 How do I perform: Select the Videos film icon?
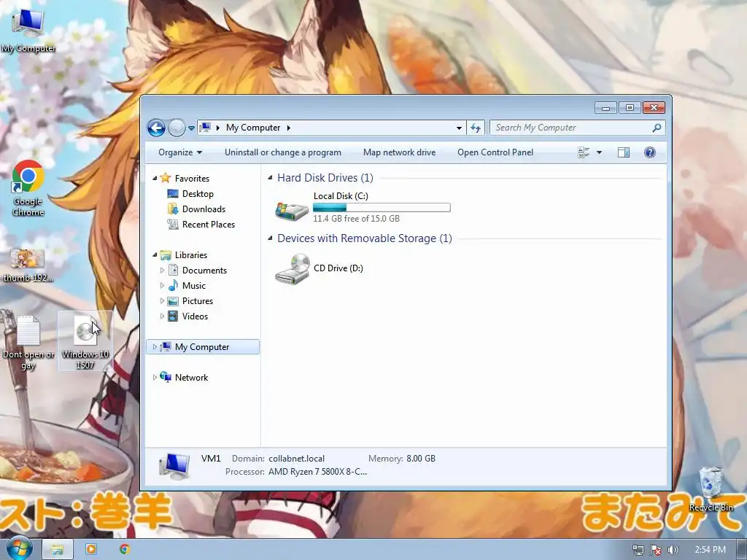click(174, 316)
